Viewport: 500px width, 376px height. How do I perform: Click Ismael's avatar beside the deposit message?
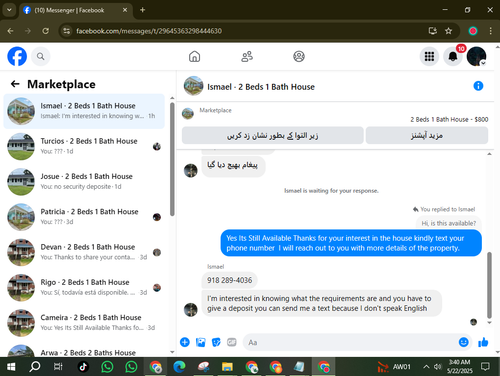[191, 310]
